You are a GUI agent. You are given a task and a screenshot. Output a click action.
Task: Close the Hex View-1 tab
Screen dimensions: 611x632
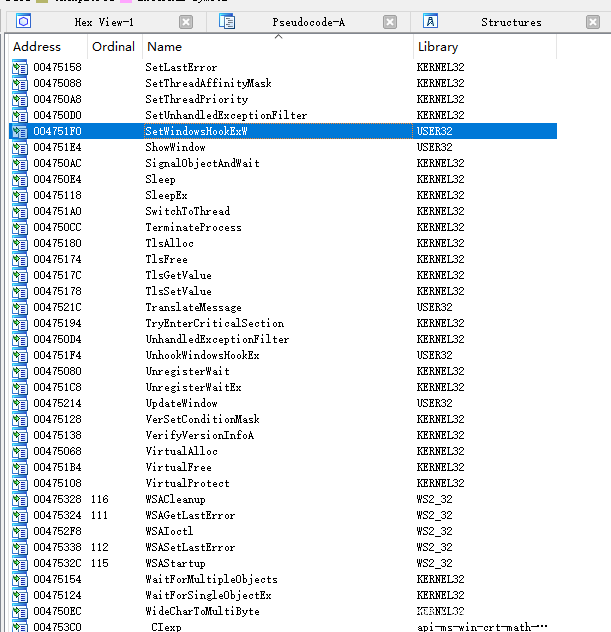pyautogui.click(x=186, y=22)
